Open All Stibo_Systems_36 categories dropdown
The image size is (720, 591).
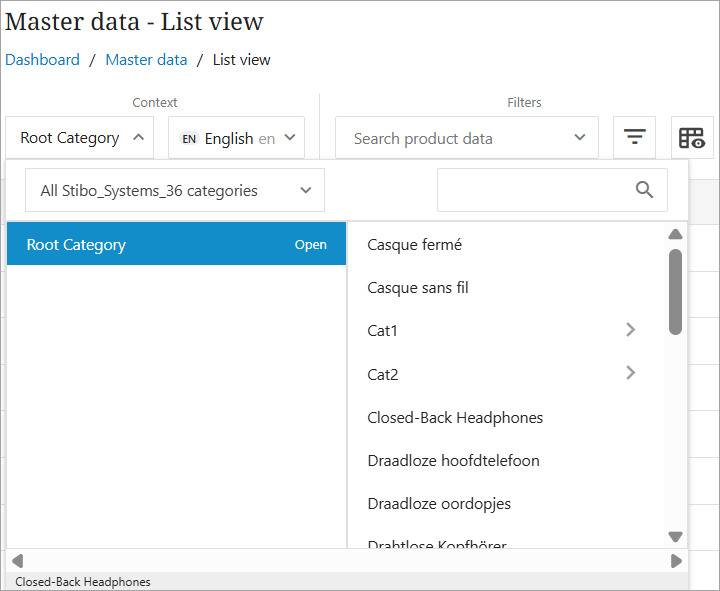tap(306, 190)
